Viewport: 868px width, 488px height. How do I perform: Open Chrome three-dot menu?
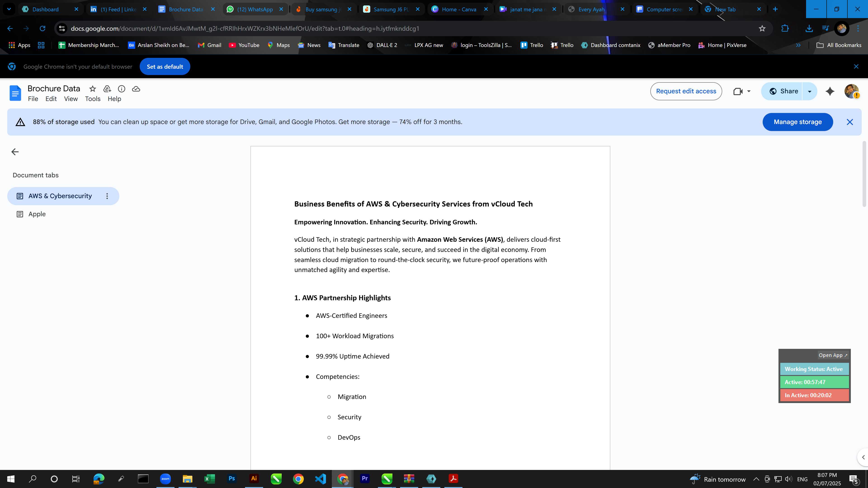[x=858, y=29]
